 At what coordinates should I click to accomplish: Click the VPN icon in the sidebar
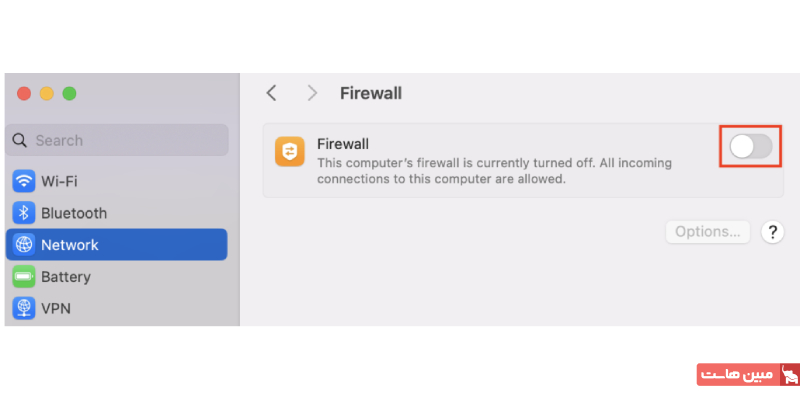[x=24, y=309]
